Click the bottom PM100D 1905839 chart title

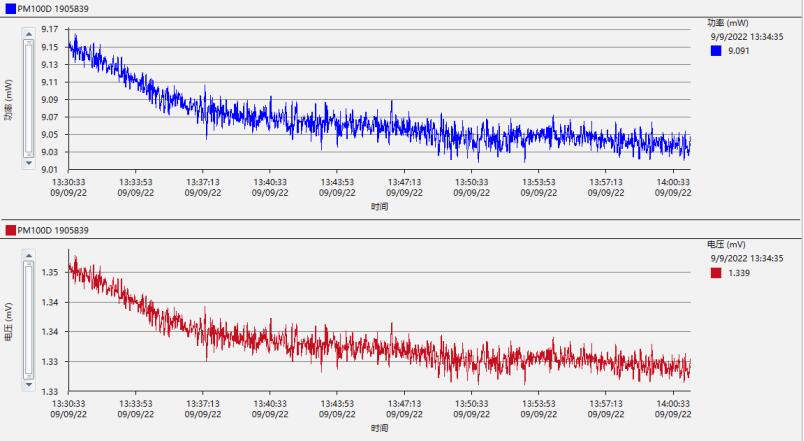pyautogui.click(x=53, y=230)
